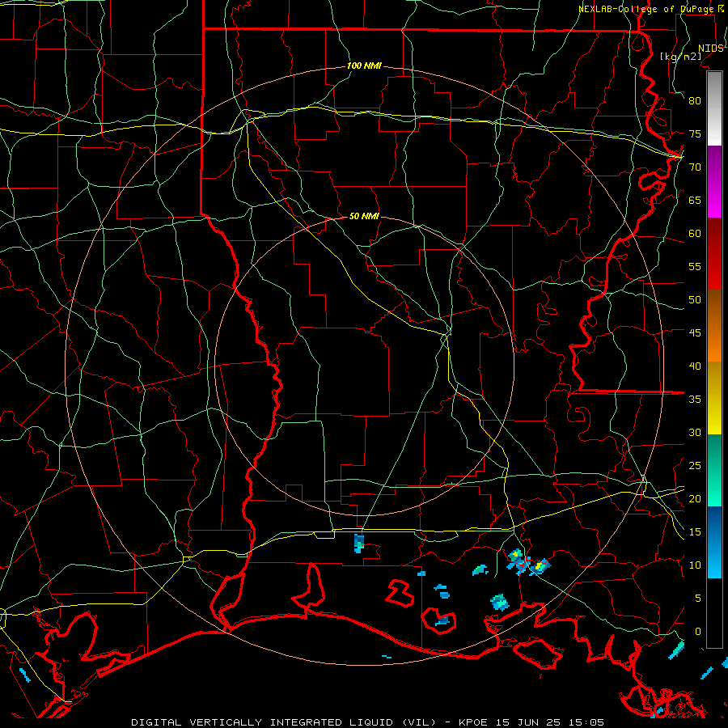This screenshot has height=728, width=728.
Task: Pick the red segment of color bar
Action: coord(714,254)
